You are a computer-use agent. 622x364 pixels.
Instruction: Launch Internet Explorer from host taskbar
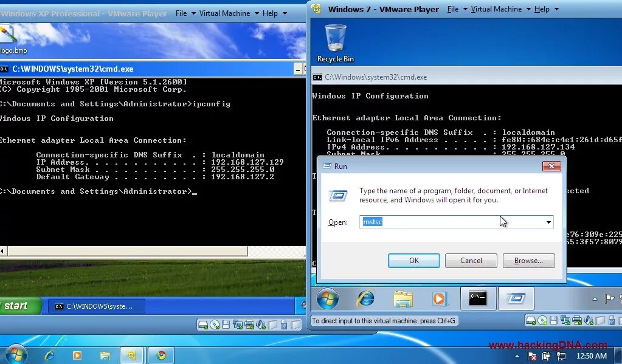49,355
